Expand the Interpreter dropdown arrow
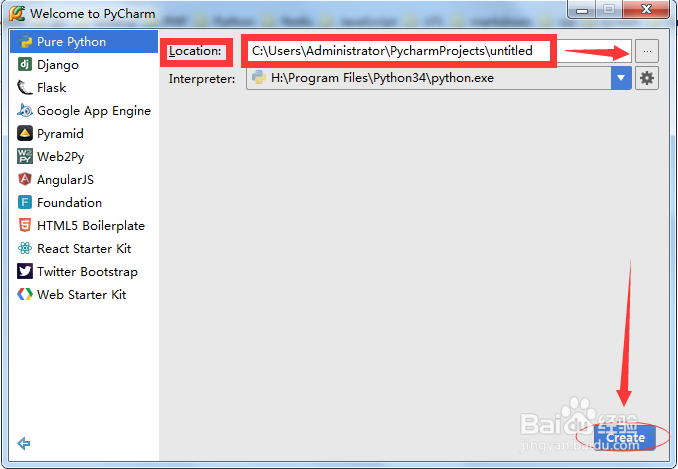This screenshot has height=469, width=678. point(621,78)
